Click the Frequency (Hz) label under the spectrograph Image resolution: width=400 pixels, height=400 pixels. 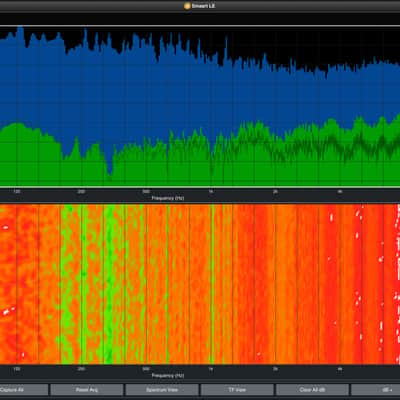coord(168,375)
